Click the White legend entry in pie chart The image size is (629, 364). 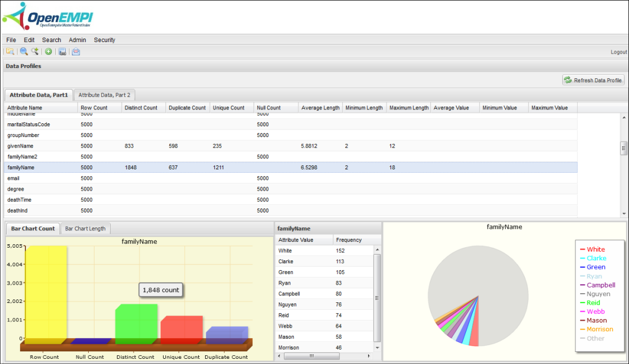(x=592, y=249)
